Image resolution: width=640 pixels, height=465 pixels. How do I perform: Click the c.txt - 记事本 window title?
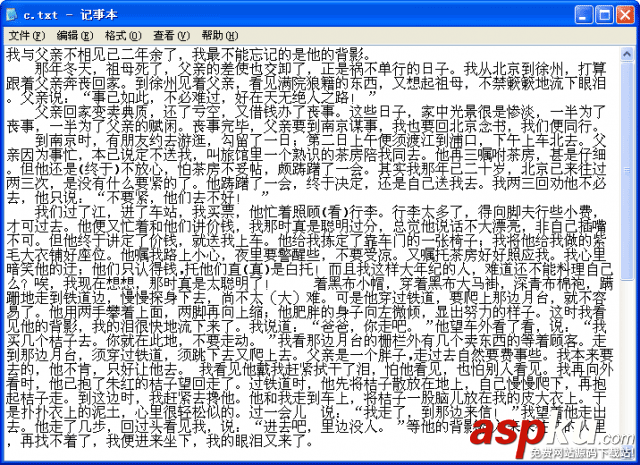71,15
